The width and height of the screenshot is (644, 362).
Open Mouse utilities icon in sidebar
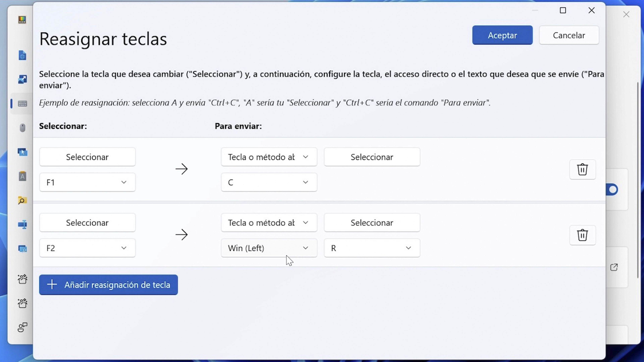point(22,128)
